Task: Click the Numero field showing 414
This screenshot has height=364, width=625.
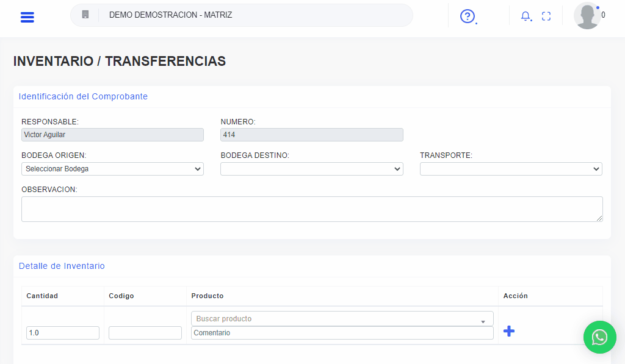Action: (311, 135)
